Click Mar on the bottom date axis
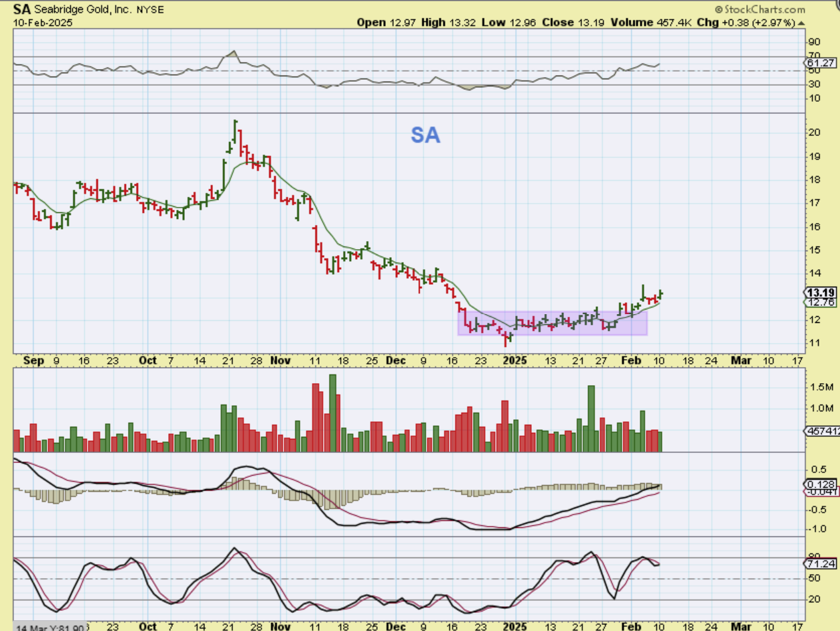The image size is (840, 631). [x=741, y=626]
